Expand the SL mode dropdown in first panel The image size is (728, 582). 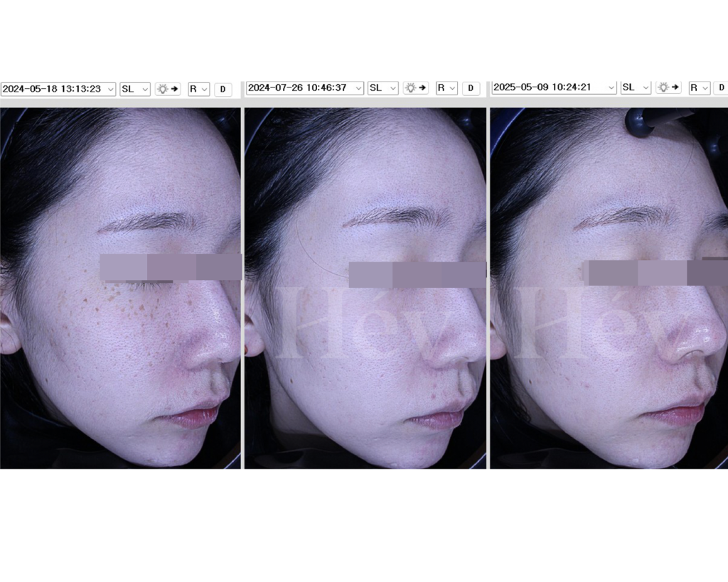tap(135, 89)
